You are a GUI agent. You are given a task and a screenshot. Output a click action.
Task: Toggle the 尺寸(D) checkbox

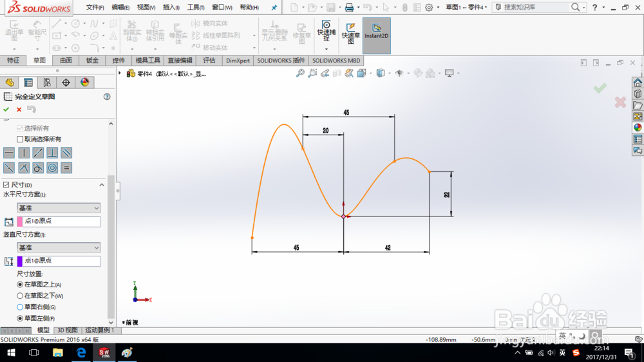6,185
